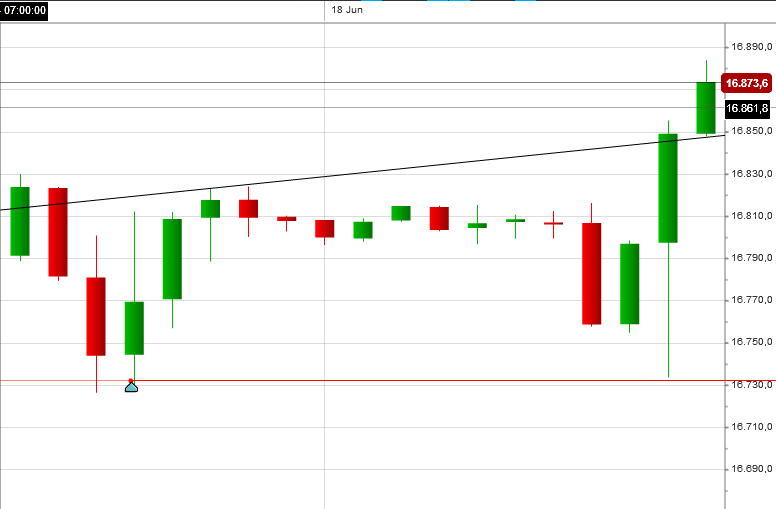Select the green candle directly above the blue marker
Screen dimensions: 776x509
tap(134, 328)
